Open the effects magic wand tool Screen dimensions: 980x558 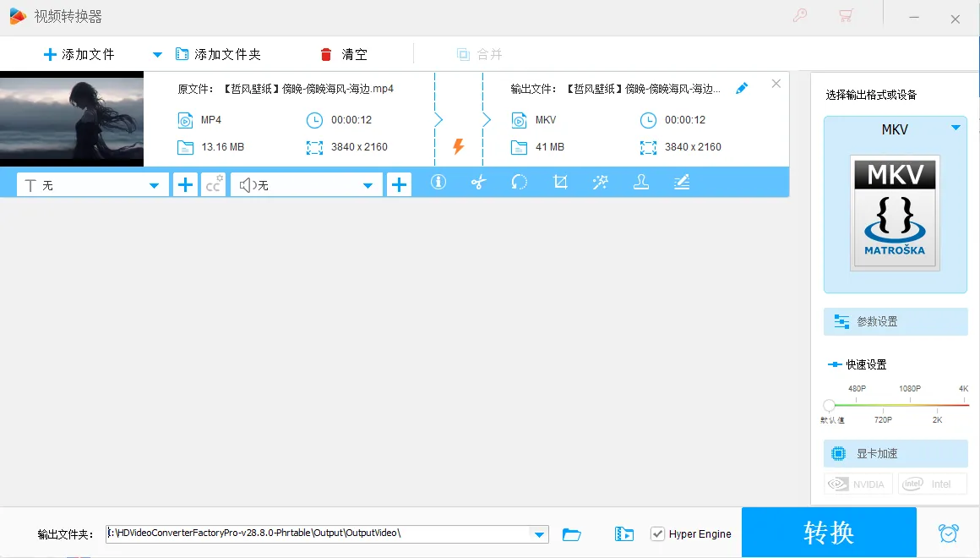pyautogui.click(x=601, y=182)
